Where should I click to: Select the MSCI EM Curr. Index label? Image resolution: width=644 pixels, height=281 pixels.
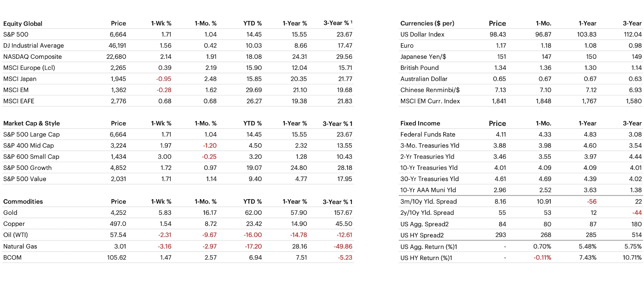[430, 101]
